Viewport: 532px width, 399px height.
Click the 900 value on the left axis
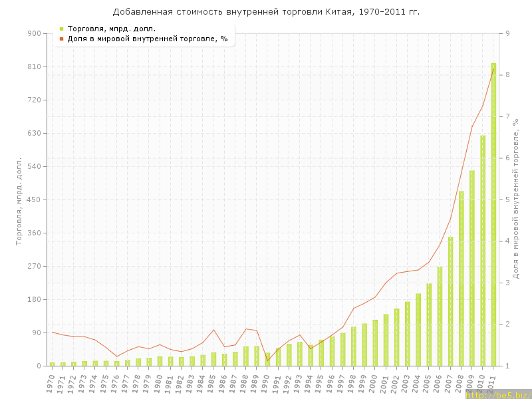pyautogui.click(x=33, y=33)
